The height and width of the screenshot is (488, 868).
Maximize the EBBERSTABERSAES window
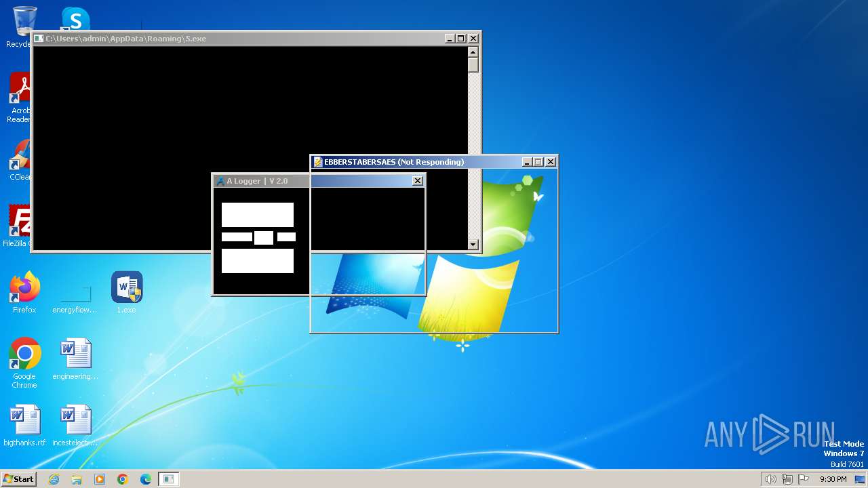[x=538, y=162]
